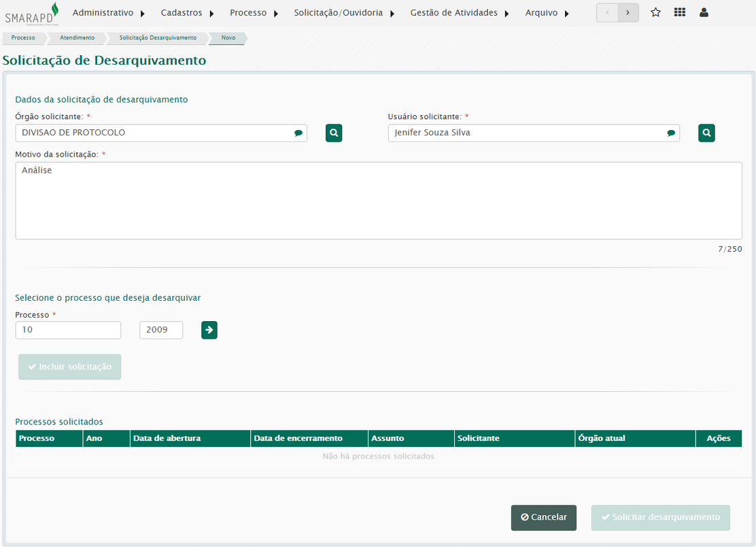Screen dimensions: 756x547
Task: Click the Cancelar button
Action: coord(543,517)
